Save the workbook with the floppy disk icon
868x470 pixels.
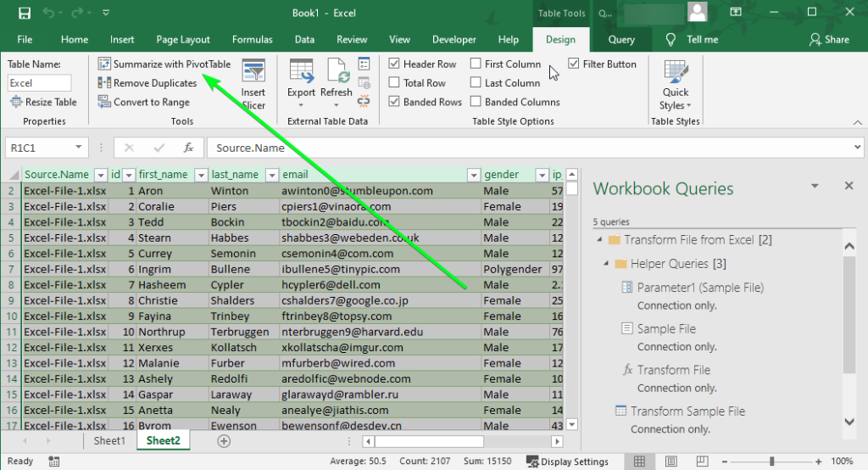[x=25, y=13]
